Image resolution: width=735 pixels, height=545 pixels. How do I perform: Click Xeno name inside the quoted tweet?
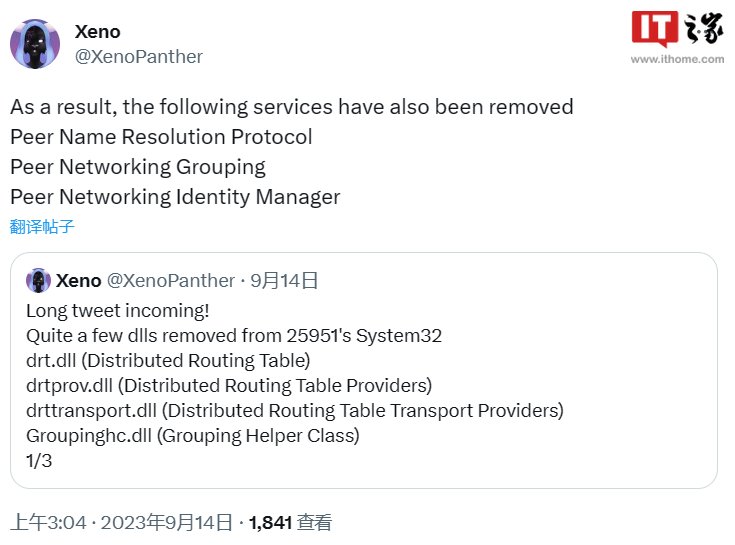pyautogui.click(x=78, y=281)
